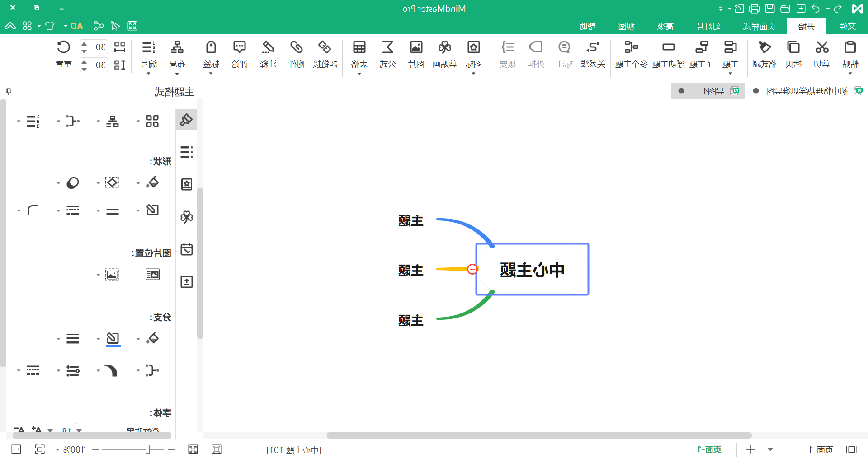Click the horizontal canvas scrollbar

(539, 435)
